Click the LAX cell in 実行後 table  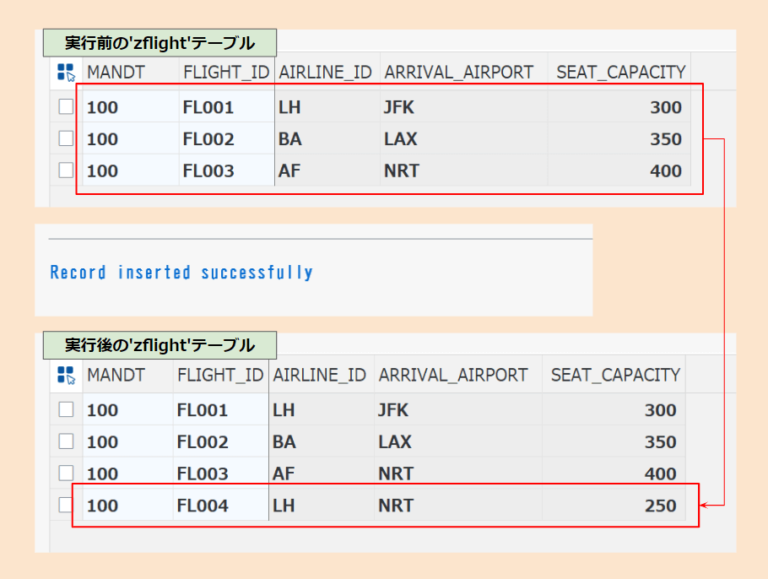pos(395,442)
